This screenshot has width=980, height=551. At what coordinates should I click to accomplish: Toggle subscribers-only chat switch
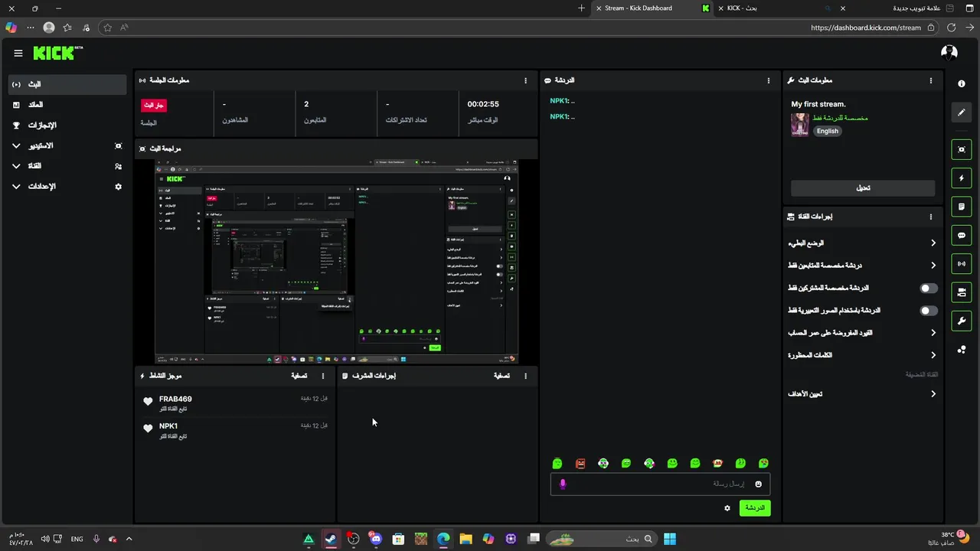pyautogui.click(x=929, y=289)
